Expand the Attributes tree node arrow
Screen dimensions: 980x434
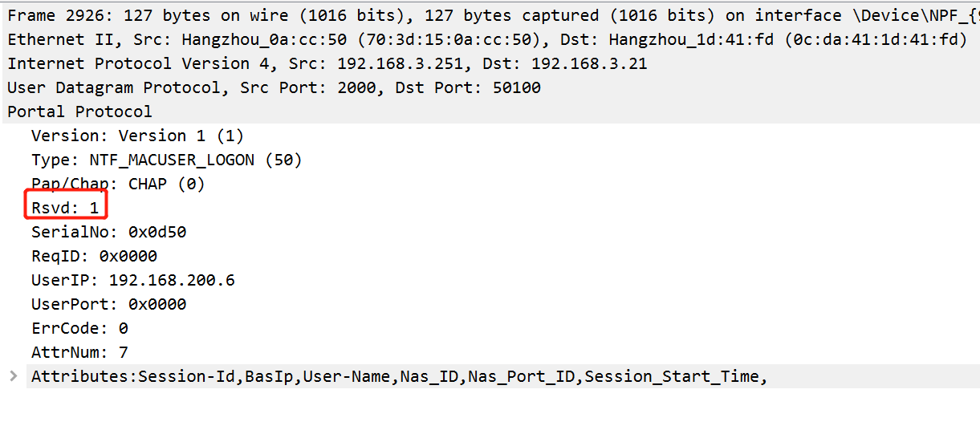pos(13,376)
